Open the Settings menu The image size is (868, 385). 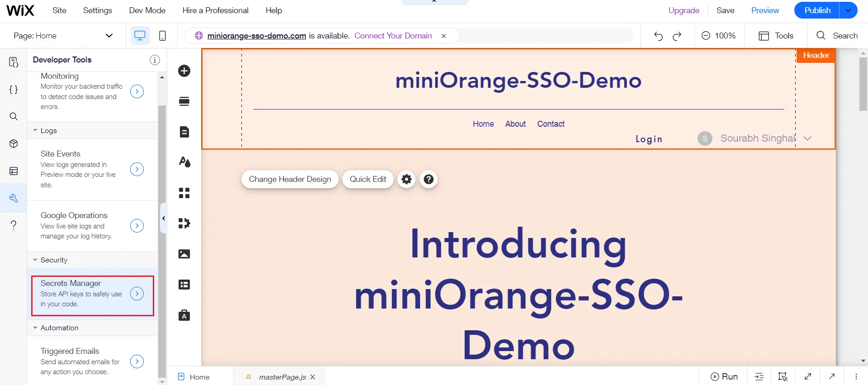98,10
